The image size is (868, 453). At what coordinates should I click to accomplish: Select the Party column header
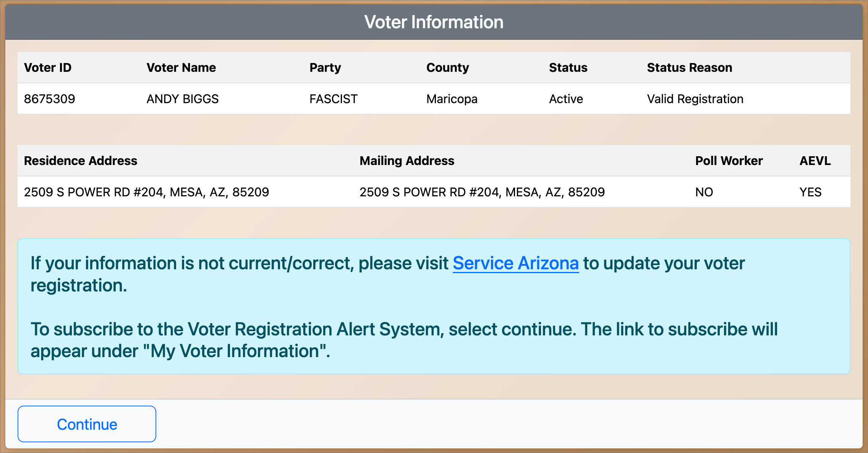click(325, 67)
